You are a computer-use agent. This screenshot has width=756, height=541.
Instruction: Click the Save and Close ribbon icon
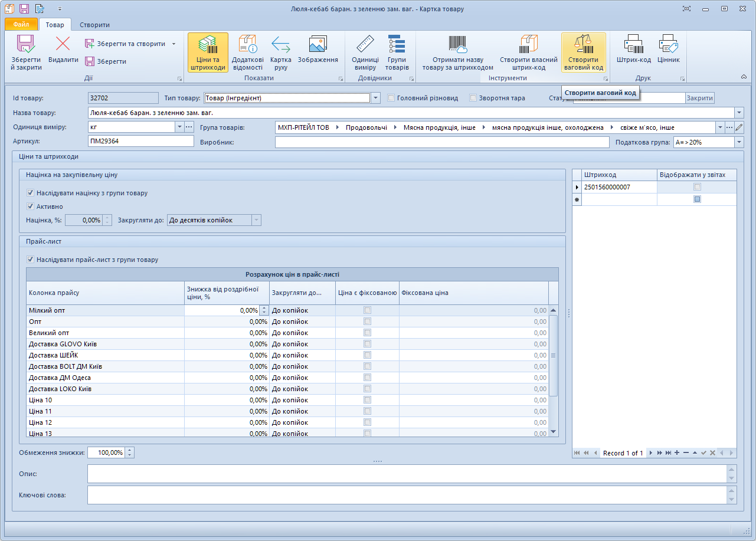click(26, 52)
